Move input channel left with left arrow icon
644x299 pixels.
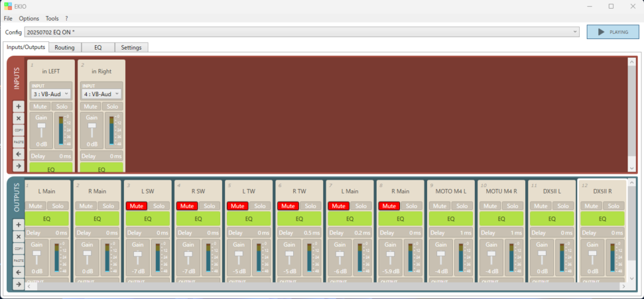pos(18,155)
